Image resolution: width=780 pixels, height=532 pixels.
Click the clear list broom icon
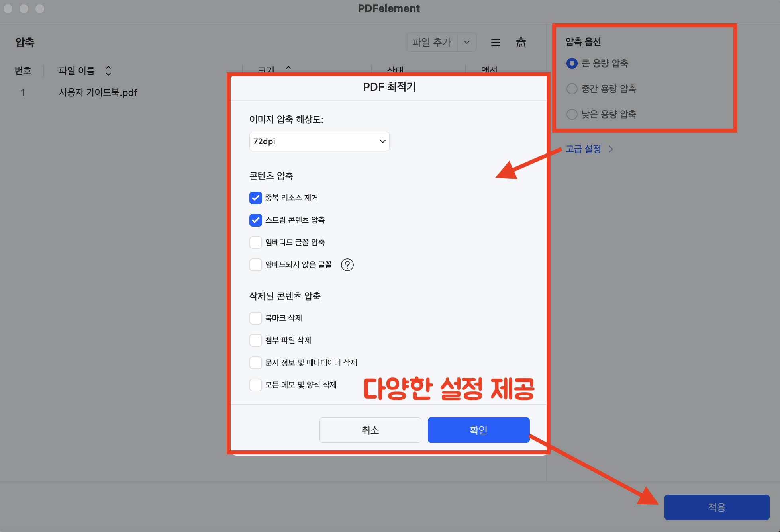click(521, 42)
